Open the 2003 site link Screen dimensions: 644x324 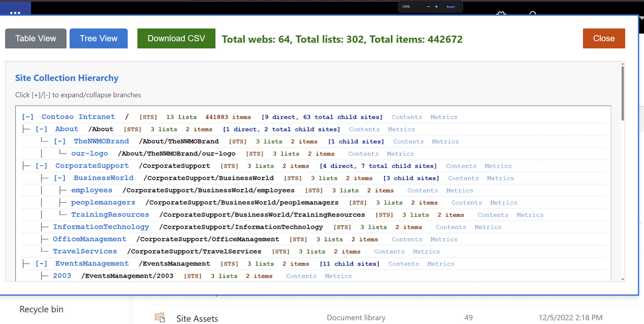(62, 276)
